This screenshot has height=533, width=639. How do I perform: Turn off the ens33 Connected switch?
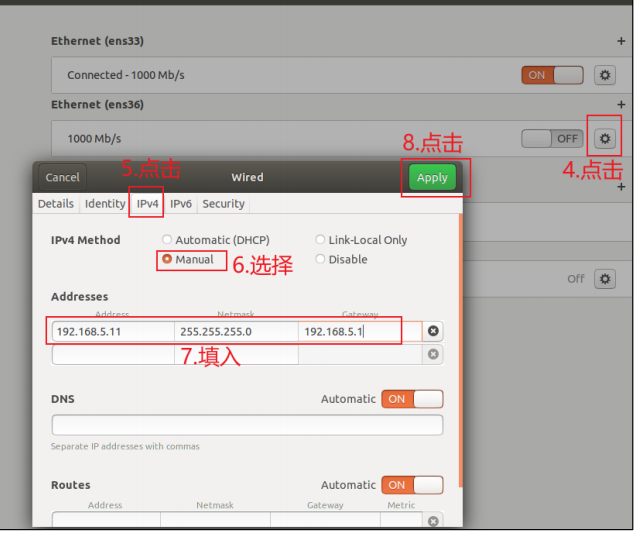(552, 75)
